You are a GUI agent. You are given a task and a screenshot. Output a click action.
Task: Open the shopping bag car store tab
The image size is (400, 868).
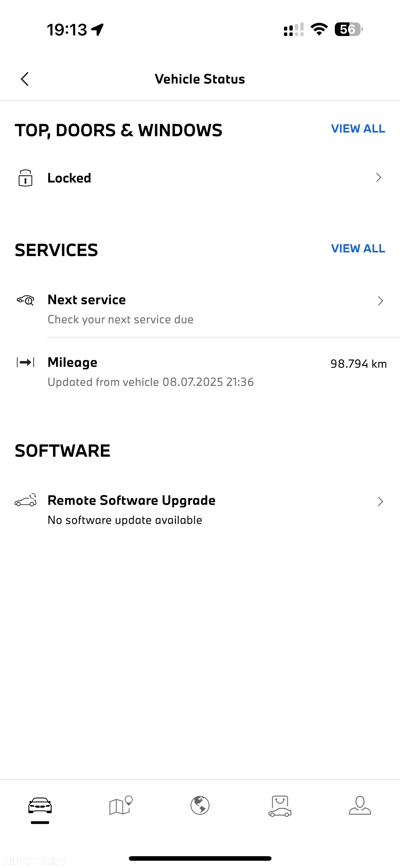point(280,806)
